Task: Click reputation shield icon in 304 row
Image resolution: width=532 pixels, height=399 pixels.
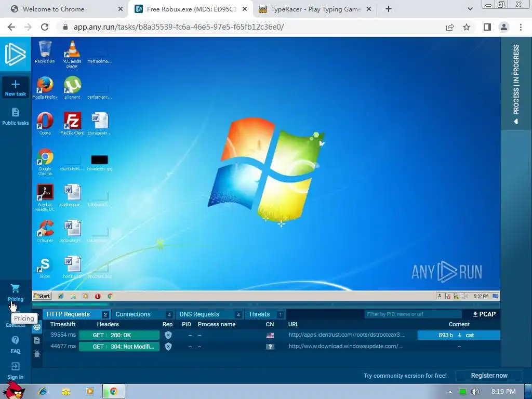Action: pos(168,347)
